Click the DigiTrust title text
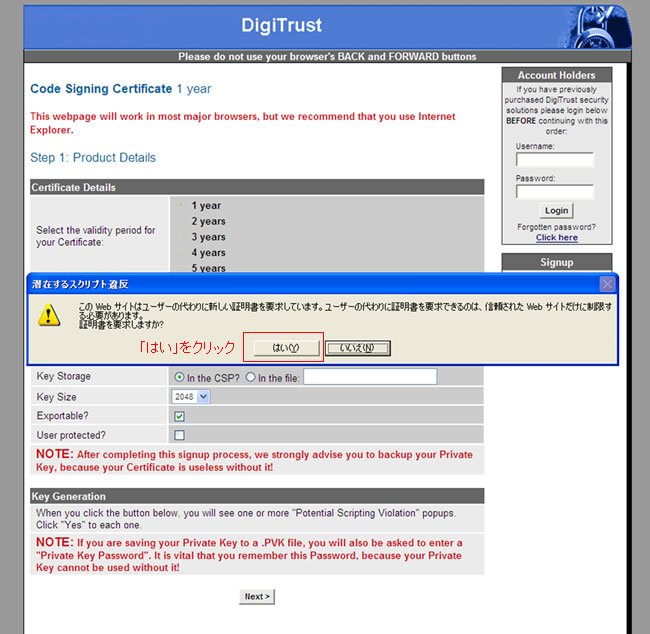 coord(281,25)
